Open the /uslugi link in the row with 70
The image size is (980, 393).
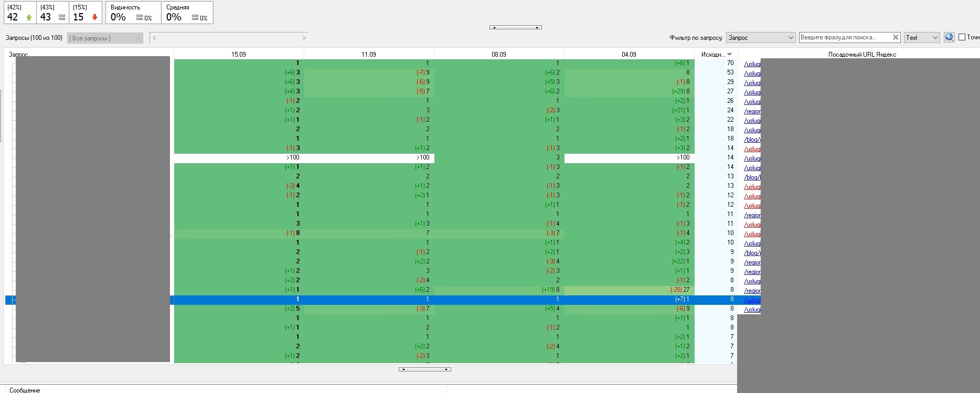point(752,63)
